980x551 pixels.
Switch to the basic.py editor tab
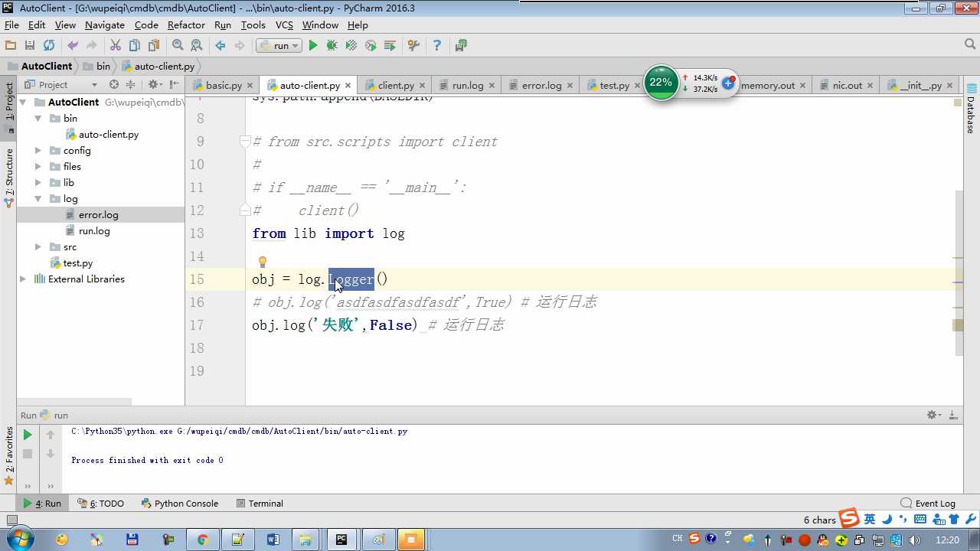tap(224, 86)
